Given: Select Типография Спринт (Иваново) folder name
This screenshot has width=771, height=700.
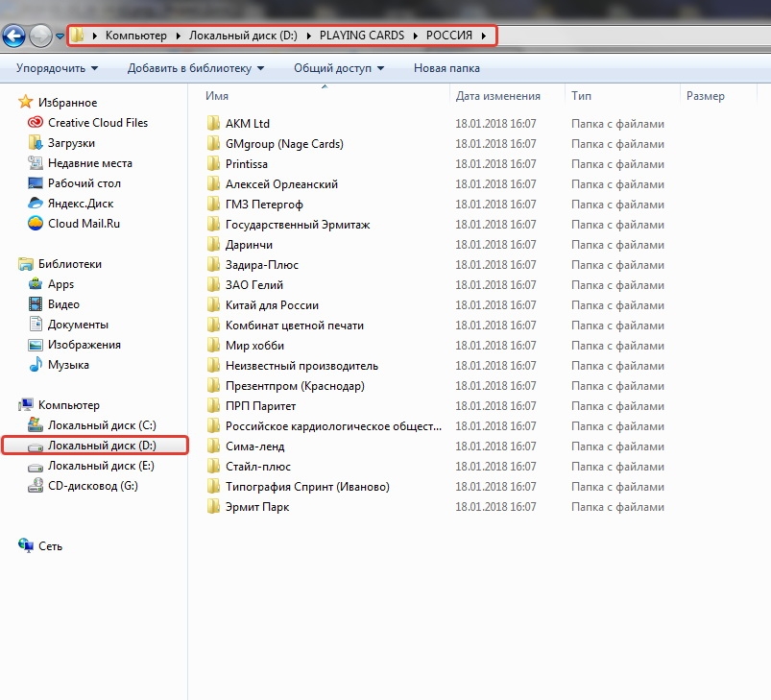Looking at the screenshot, I should [307, 487].
